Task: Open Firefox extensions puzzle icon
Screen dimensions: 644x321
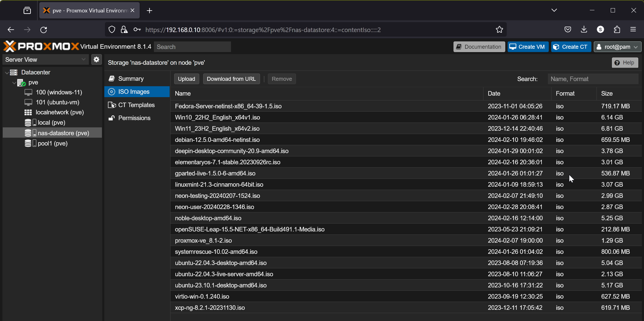Action: [x=617, y=30]
